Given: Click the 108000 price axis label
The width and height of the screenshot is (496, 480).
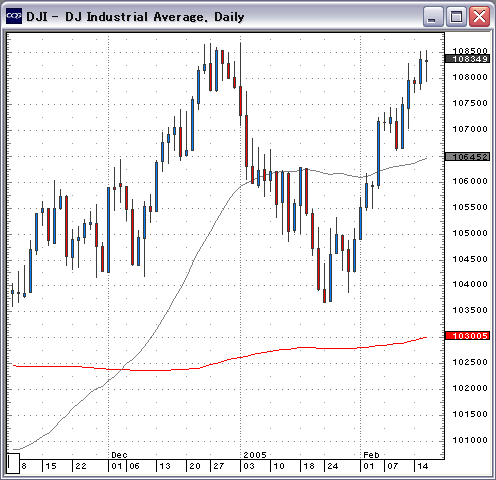Looking at the screenshot, I should (470, 77).
